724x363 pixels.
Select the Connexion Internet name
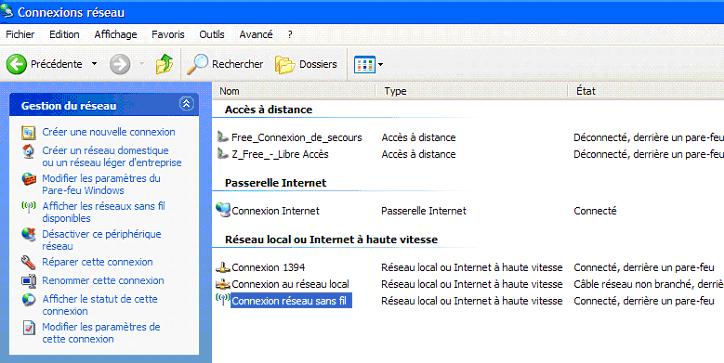275,211
